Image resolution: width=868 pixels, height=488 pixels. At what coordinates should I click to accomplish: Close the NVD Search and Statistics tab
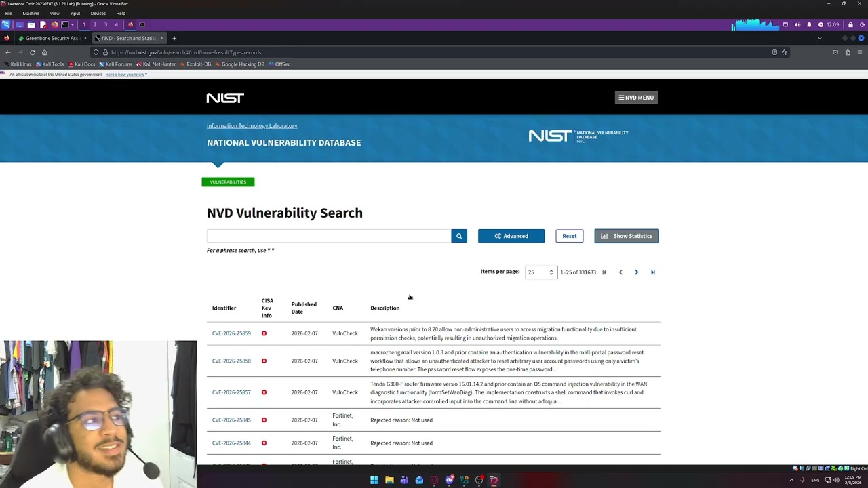click(161, 38)
